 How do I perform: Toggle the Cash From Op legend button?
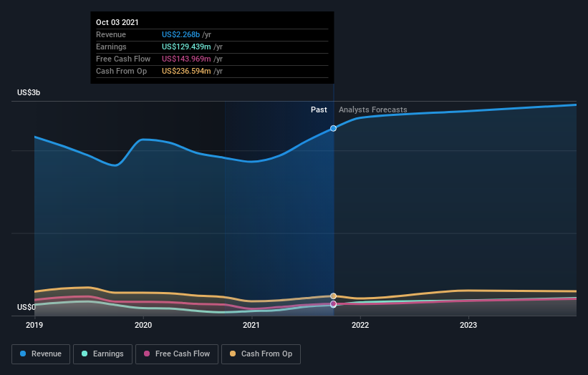pyautogui.click(x=261, y=354)
